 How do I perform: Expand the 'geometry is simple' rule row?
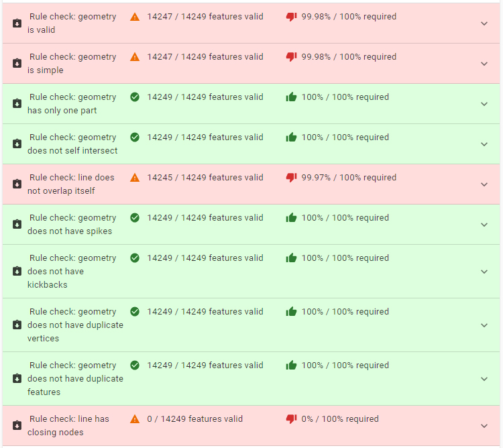click(x=484, y=64)
